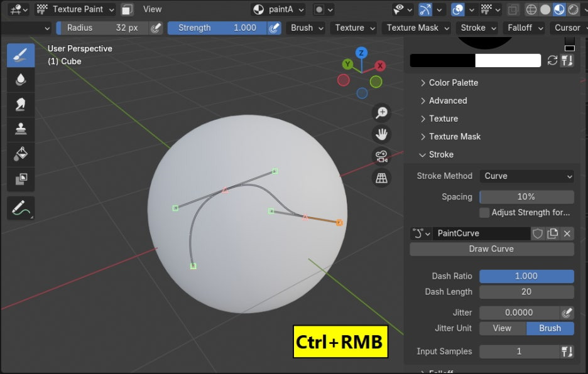Click the Z axis on the gizmo
The image size is (588, 374).
[361, 53]
